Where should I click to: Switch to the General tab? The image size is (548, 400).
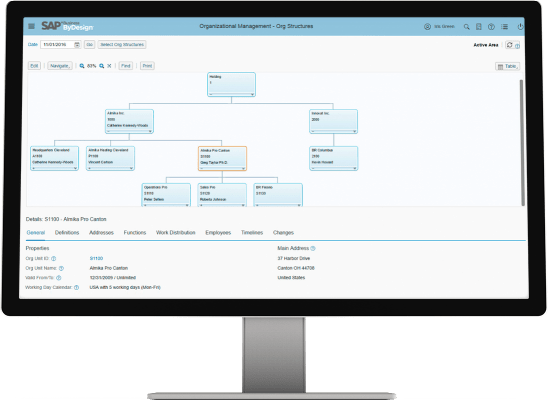(x=36, y=233)
